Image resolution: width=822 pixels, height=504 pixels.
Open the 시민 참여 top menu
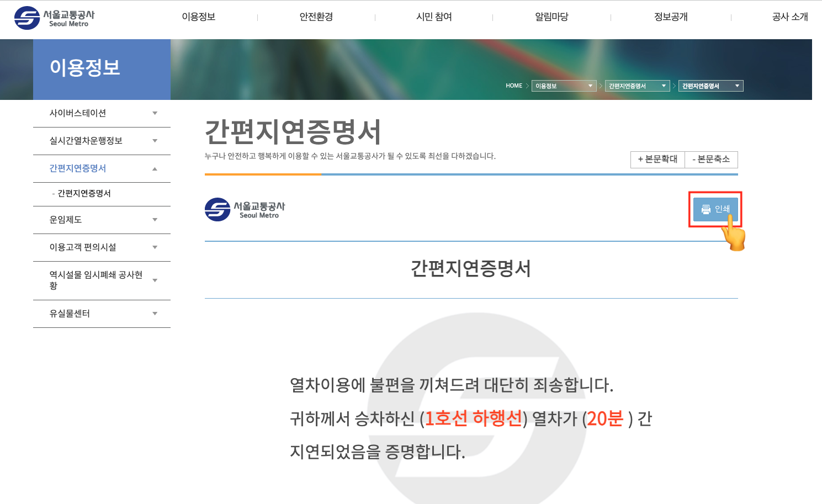click(434, 17)
